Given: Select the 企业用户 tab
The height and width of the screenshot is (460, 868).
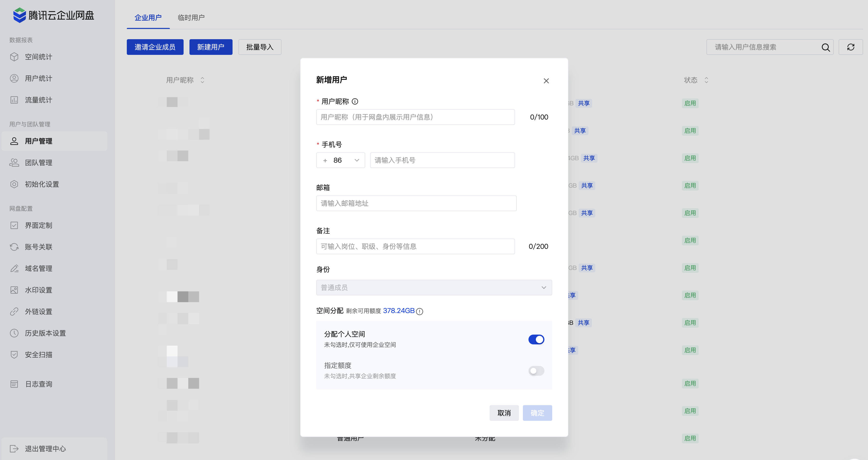Looking at the screenshot, I should pos(148,18).
